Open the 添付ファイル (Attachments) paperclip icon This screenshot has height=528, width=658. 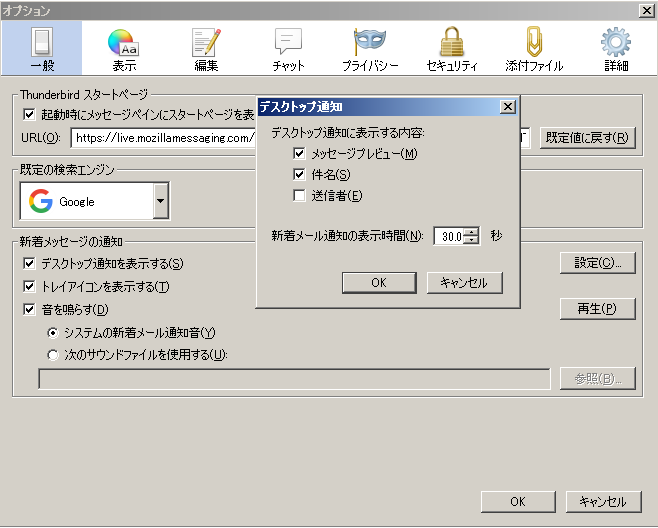point(534,48)
